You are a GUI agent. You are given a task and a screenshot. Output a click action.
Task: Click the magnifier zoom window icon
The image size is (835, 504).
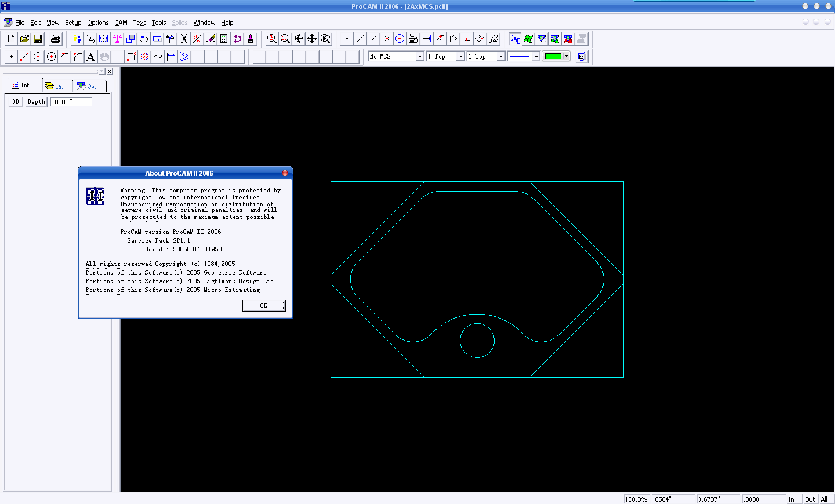[271, 39]
